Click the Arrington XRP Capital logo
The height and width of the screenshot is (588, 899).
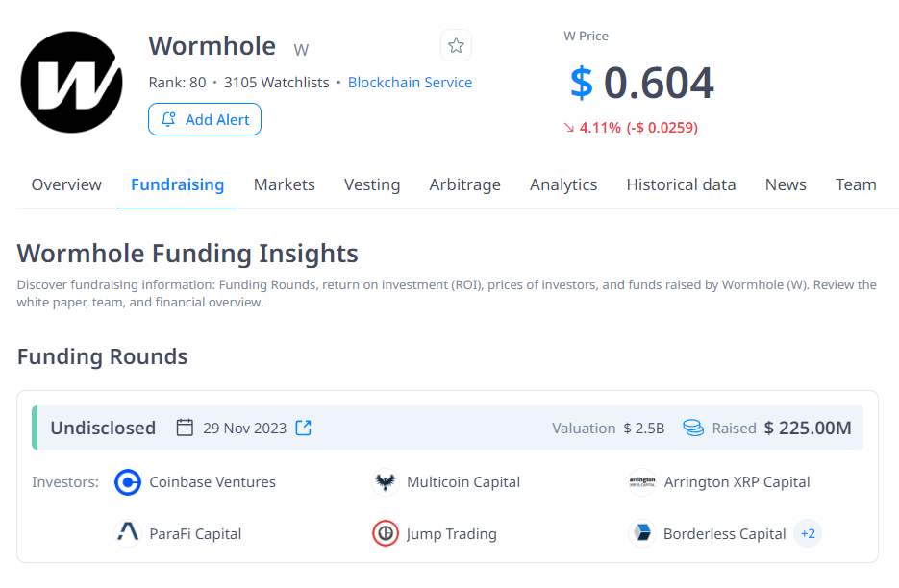click(x=642, y=482)
